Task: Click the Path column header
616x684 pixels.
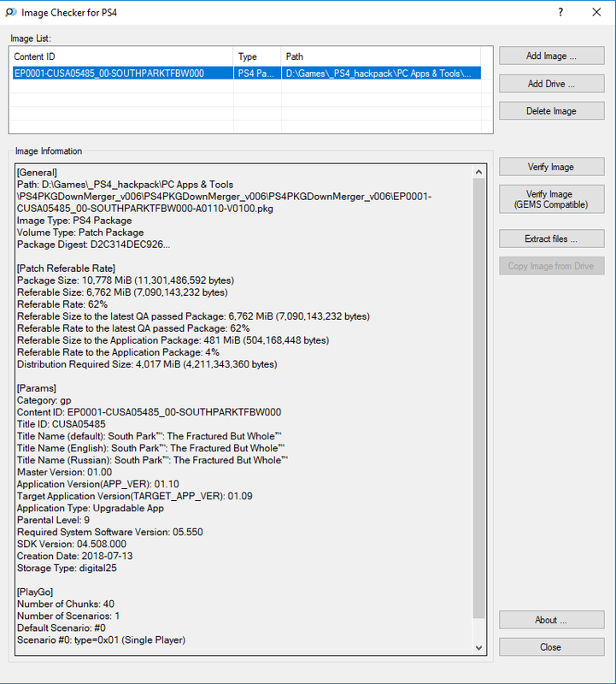Action: pyautogui.click(x=380, y=56)
